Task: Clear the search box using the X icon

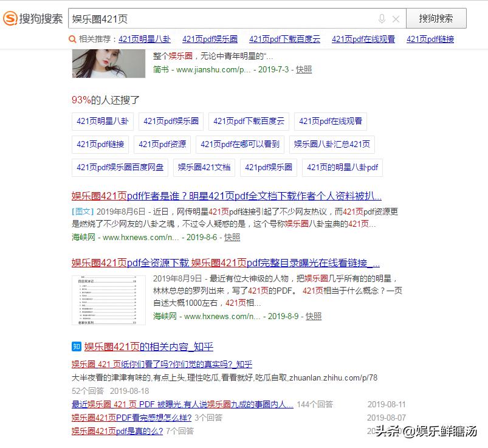Action: click(396, 18)
